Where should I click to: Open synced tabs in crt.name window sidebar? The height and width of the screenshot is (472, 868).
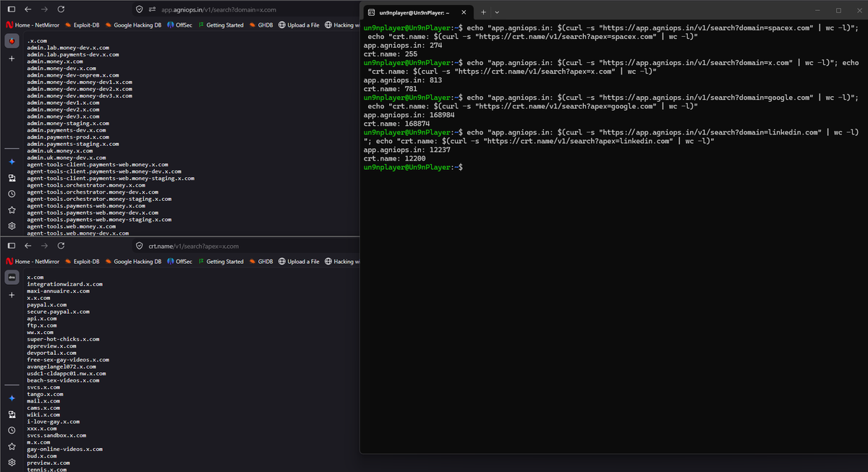coord(12,414)
